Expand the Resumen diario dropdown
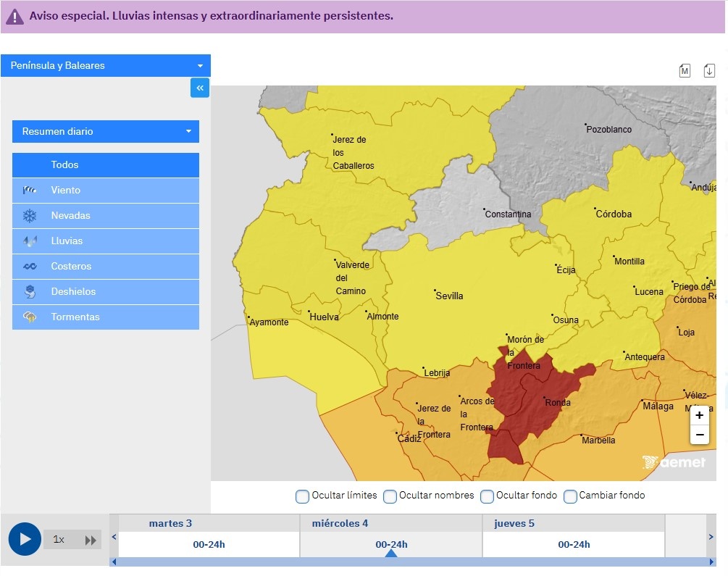 pyautogui.click(x=106, y=132)
